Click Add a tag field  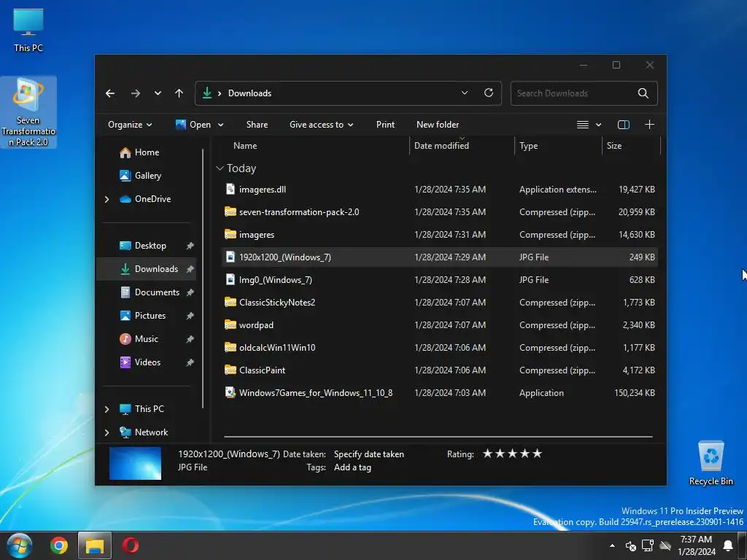pos(352,467)
